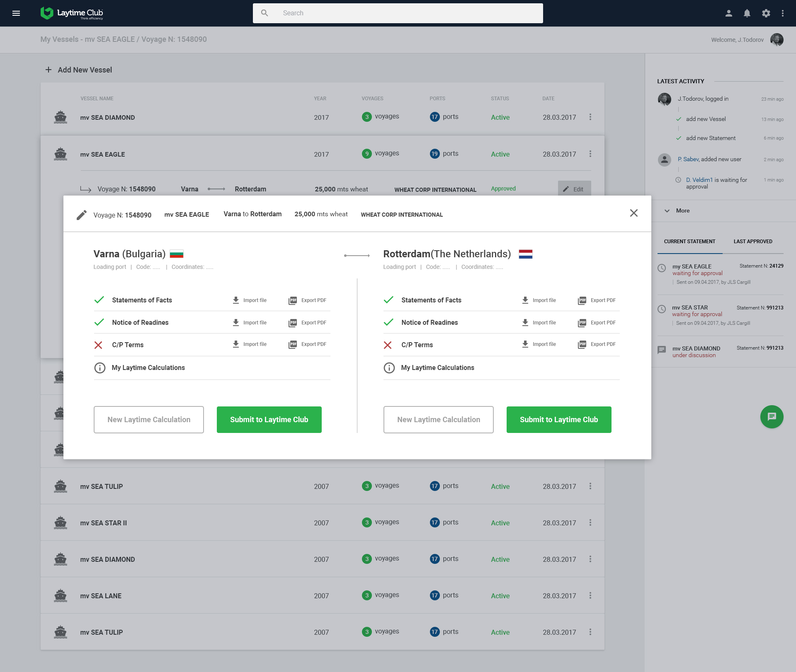Open three-dot options for mv SEA EAGLE
This screenshot has width=796, height=672.
(590, 154)
